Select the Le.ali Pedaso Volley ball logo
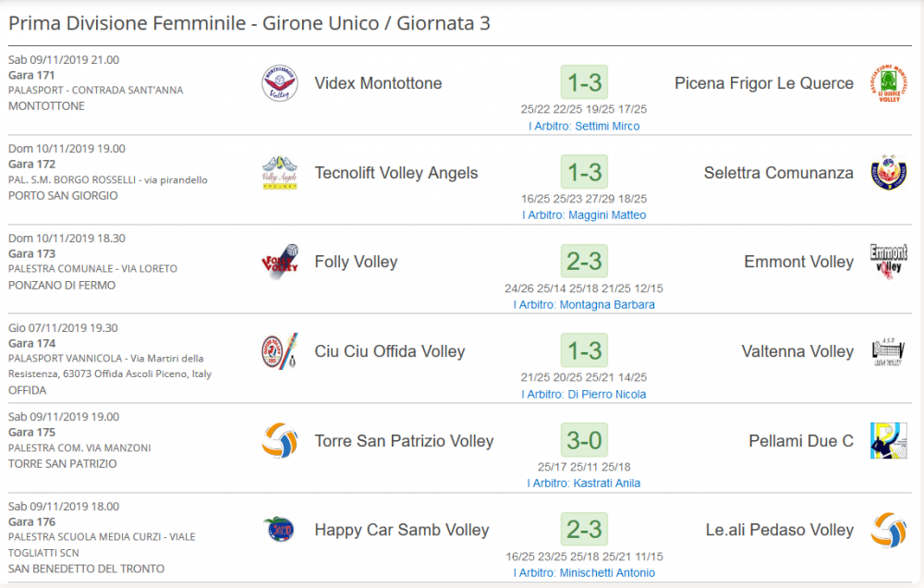Image resolution: width=924 pixels, height=588 pixels. [889, 530]
